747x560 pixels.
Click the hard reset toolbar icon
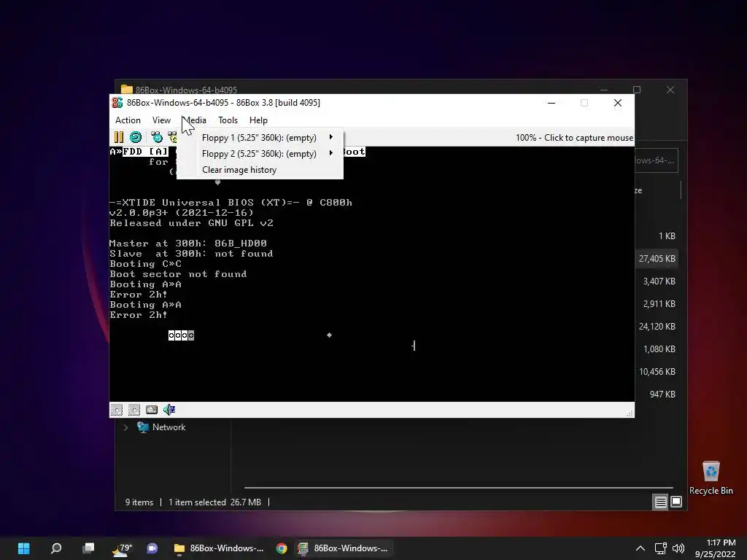point(136,138)
